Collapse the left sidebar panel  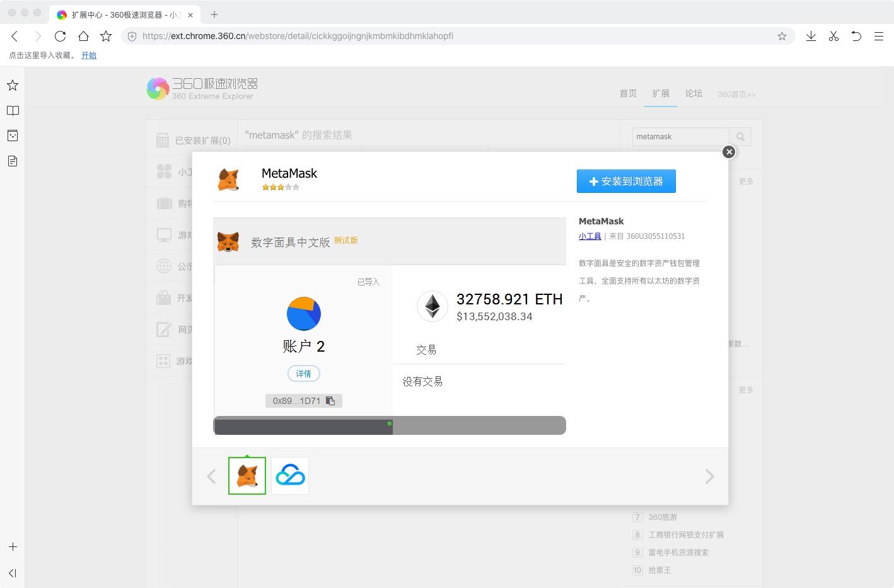pyautogui.click(x=13, y=573)
